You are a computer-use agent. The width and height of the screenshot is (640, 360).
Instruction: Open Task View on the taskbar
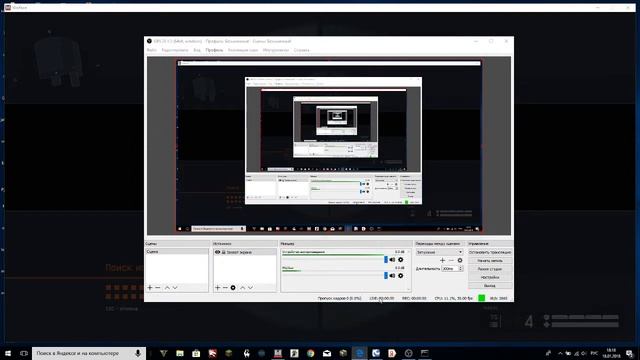click(x=24, y=353)
